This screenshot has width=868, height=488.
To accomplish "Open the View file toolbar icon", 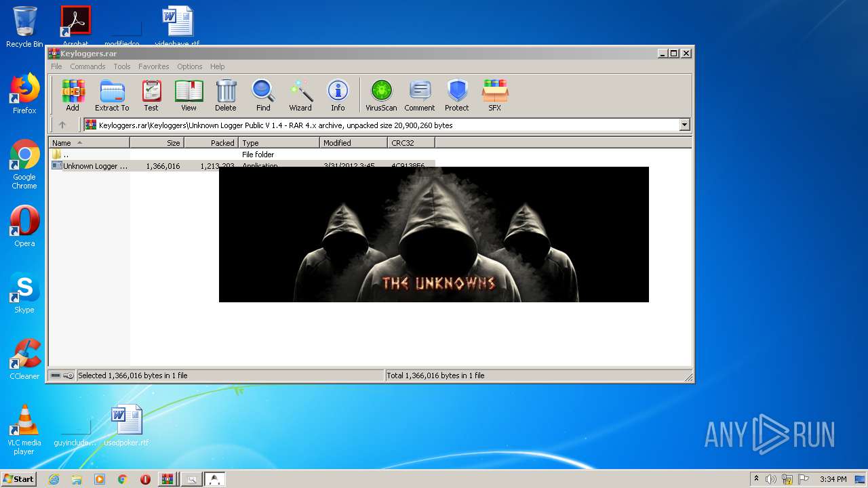I will tap(189, 96).
